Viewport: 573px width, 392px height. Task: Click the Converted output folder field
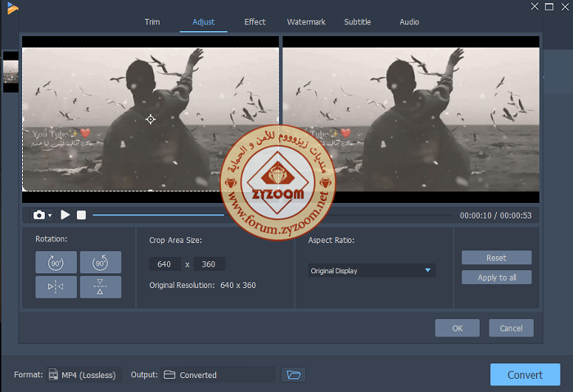tap(218, 375)
